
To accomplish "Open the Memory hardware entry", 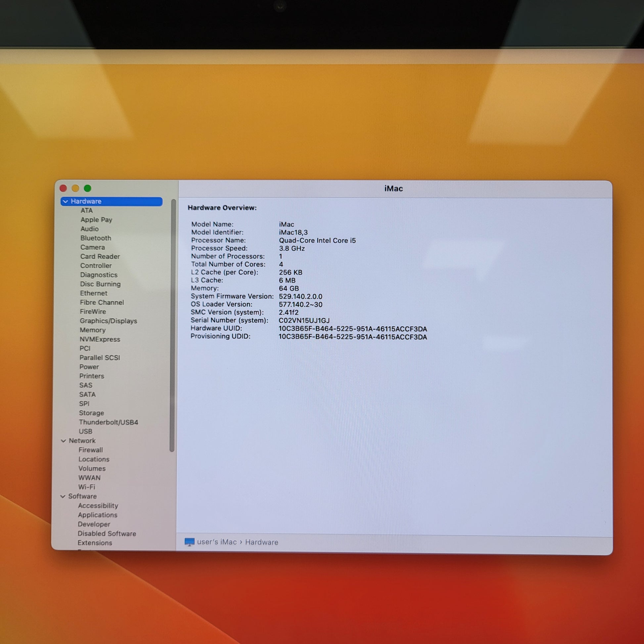I will coord(92,330).
